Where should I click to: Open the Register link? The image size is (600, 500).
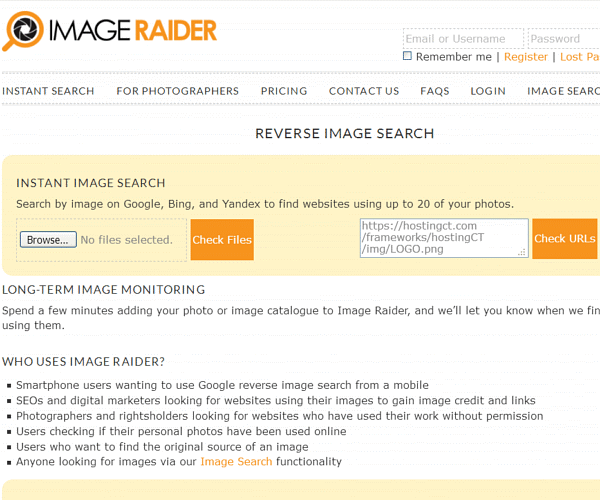click(525, 57)
